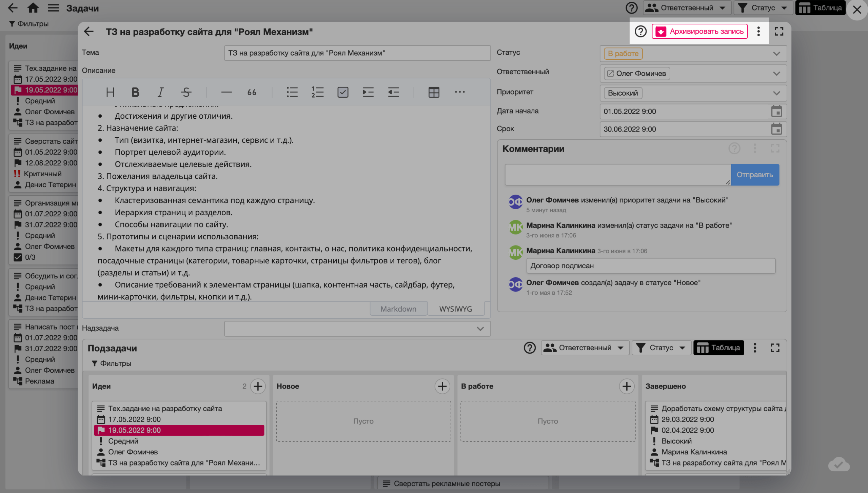Insert a task checkbox list item
The width and height of the screenshot is (868, 493).
343,92
